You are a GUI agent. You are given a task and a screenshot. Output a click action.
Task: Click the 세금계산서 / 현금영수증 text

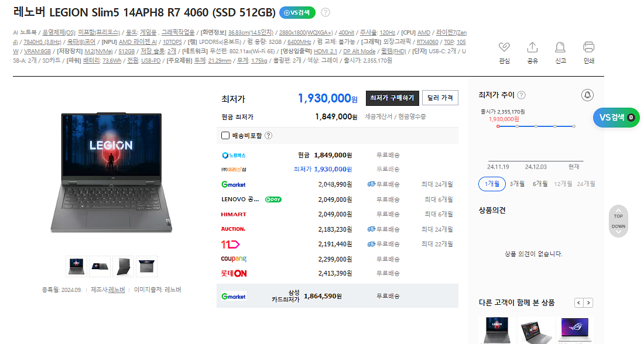pyautogui.click(x=395, y=116)
